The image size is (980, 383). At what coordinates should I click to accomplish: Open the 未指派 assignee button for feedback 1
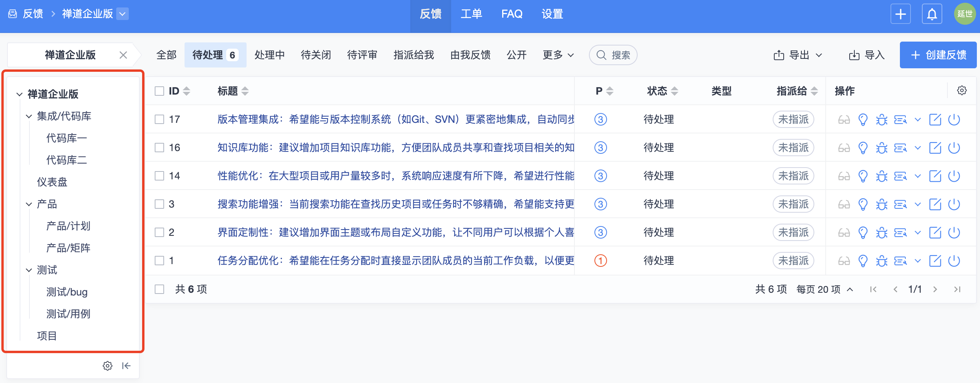(x=793, y=261)
